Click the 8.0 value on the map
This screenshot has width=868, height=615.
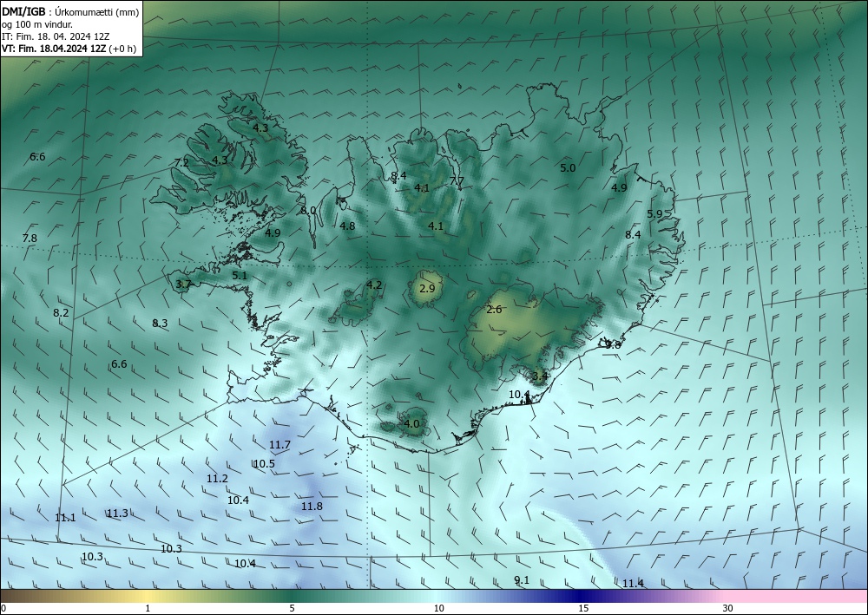click(x=308, y=210)
